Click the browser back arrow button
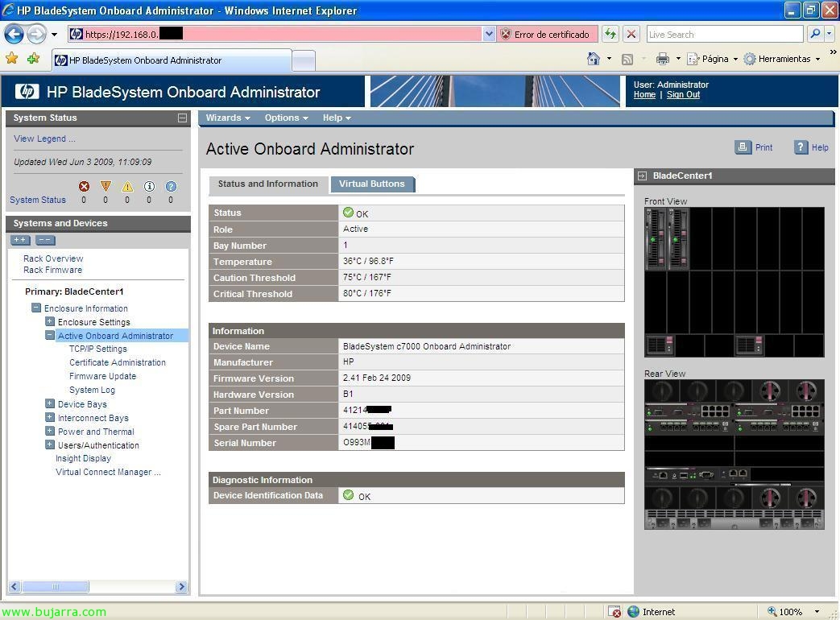This screenshot has height=620, width=840. coord(14,35)
